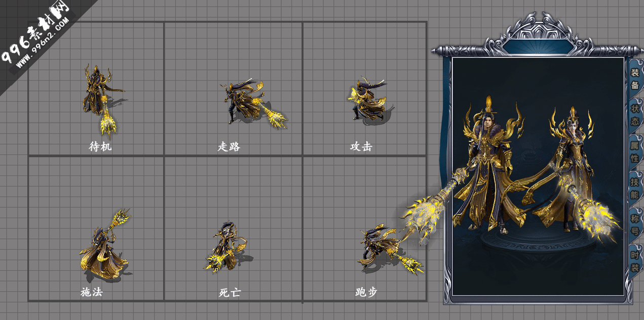Screen dimensions: 644x320
Task: Open the 时装 tab
Action: [x=635, y=261]
